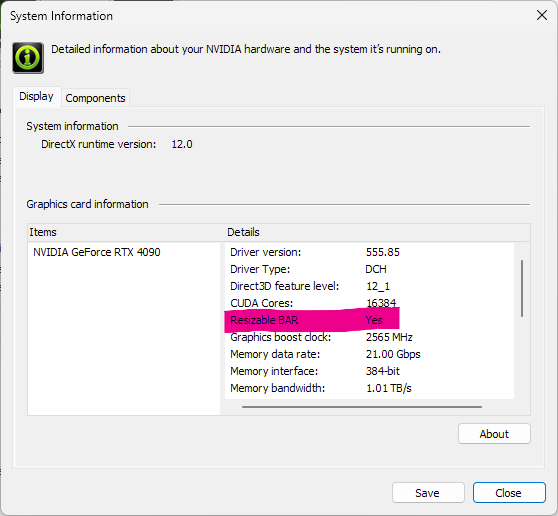Click the 1.01 TB/s bandwidth value

pyautogui.click(x=389, y=388)
